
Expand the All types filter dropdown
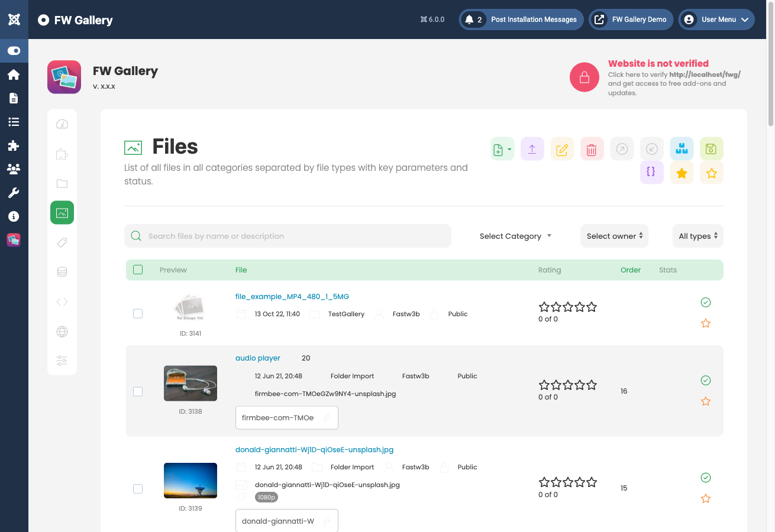click(697, 236)
